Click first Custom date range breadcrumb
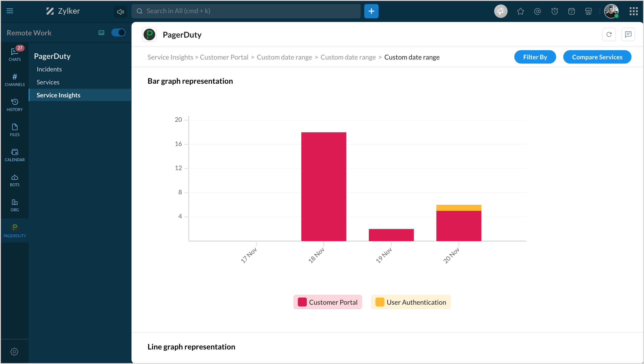The image size is (644, 364). [284, 57]
